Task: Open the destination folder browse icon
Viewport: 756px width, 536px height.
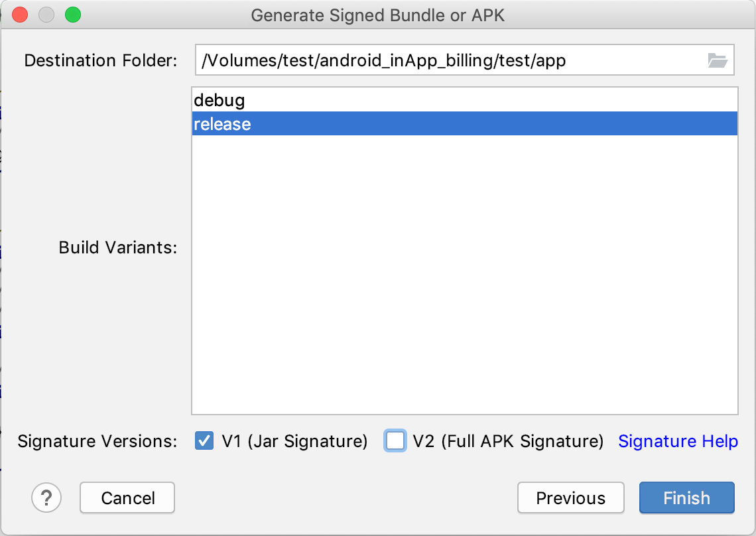Action: pyautogui.click(x=718, y=60)
